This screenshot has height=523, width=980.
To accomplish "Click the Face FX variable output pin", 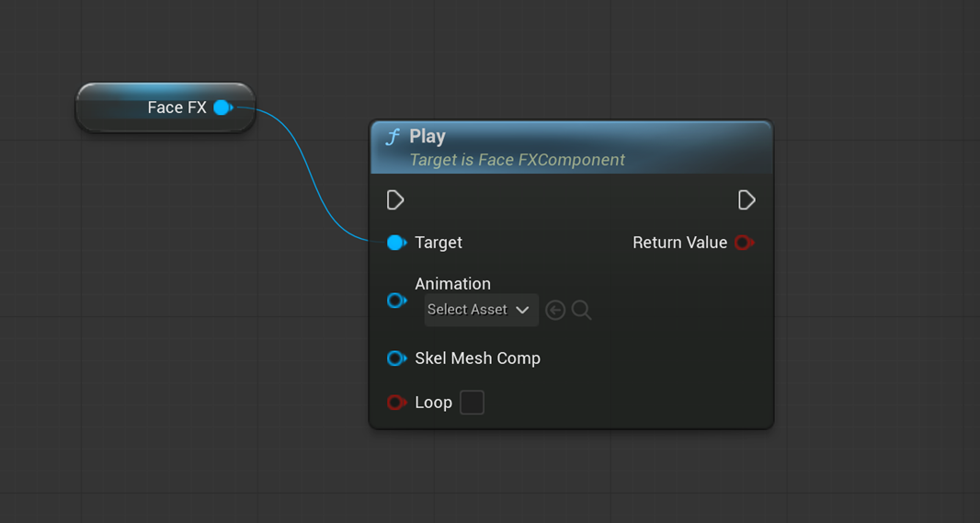I will 222,108.
